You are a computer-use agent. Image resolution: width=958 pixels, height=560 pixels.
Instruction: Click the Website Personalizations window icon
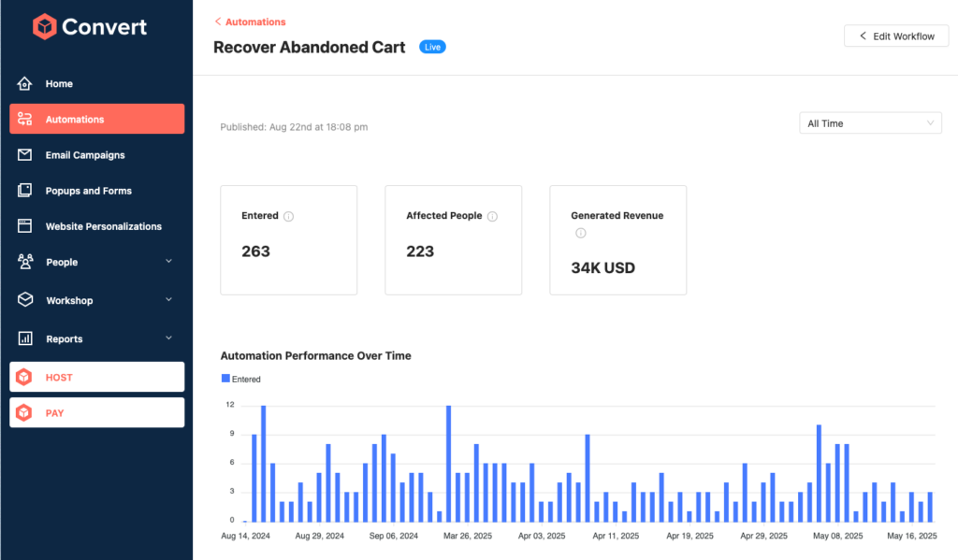pyautogui.click(x=24, y=226)
